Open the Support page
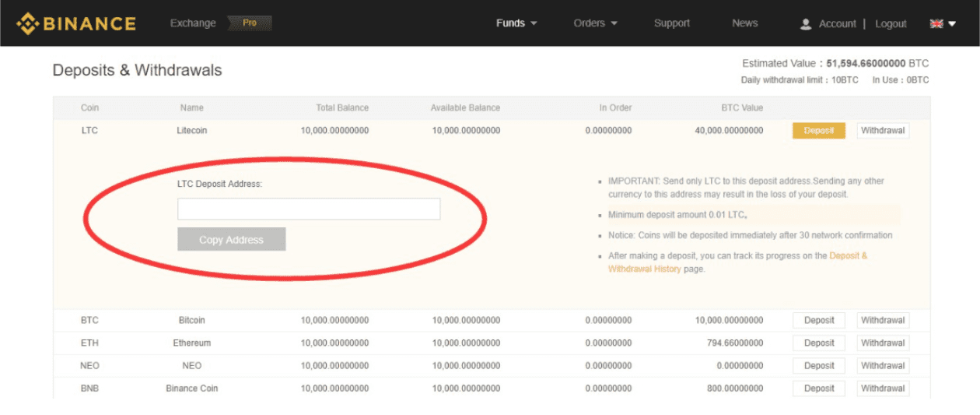Screen dimensions: 980x415 click(x=671, y=23)
